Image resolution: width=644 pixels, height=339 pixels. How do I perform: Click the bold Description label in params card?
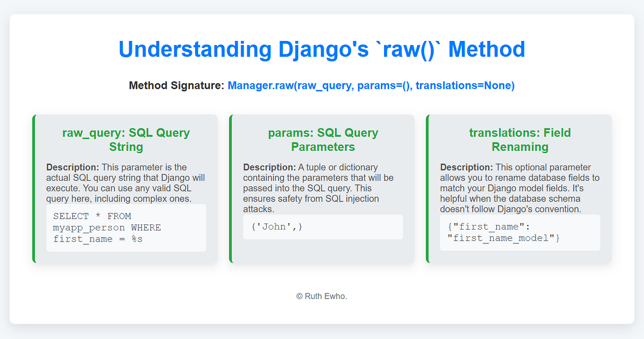click(x=270, y=167)
